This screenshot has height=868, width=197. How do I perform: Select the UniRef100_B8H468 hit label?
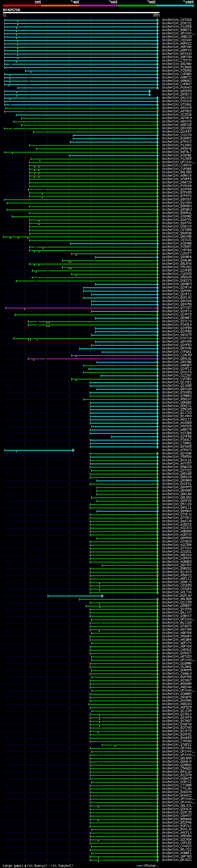(x=176, y=819)
